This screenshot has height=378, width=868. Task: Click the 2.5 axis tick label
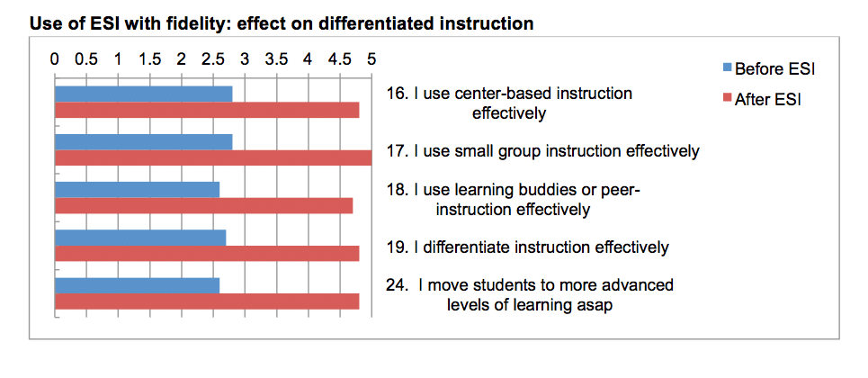click(x=213, y=59)
